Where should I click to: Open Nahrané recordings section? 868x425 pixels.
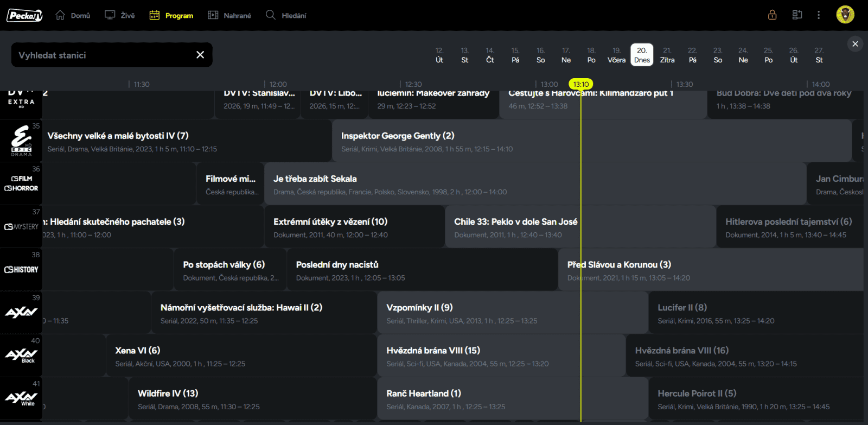tap(229, 15)
